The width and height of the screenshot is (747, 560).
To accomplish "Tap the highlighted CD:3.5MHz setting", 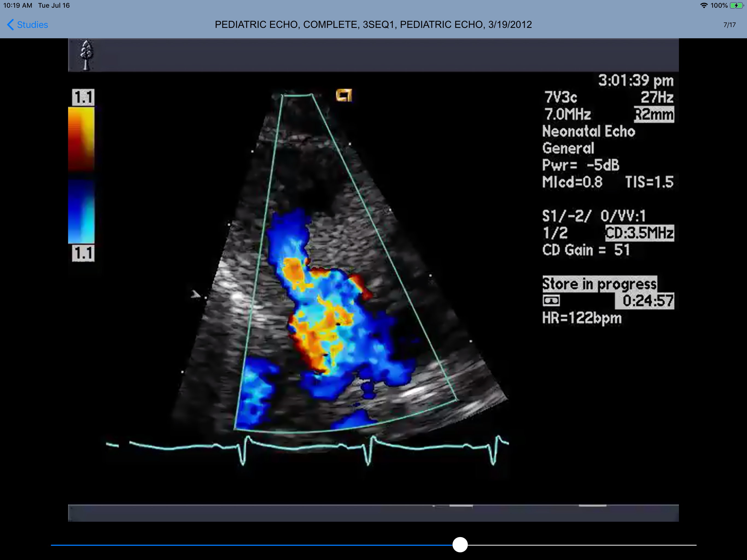I will point(639,233).
